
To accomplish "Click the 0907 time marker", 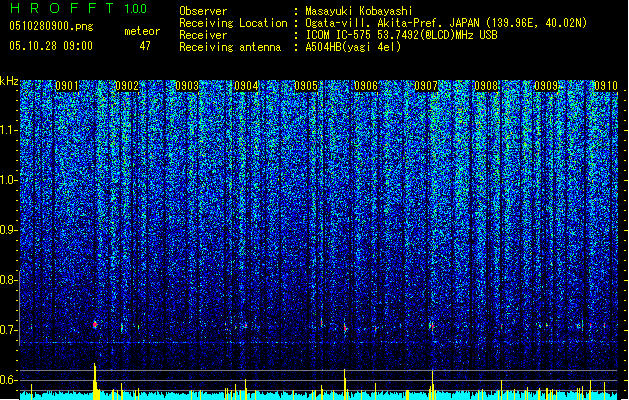I will pos(426,86).
